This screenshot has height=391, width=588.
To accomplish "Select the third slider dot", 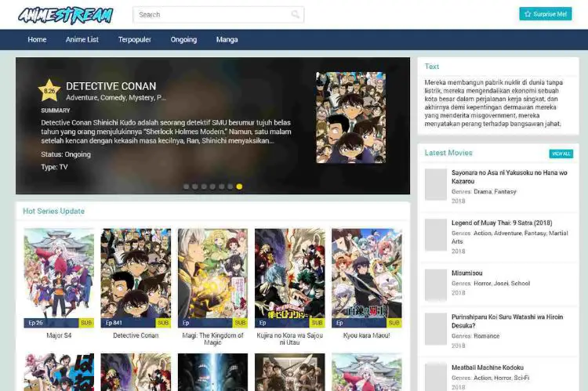I will [204, 186].
